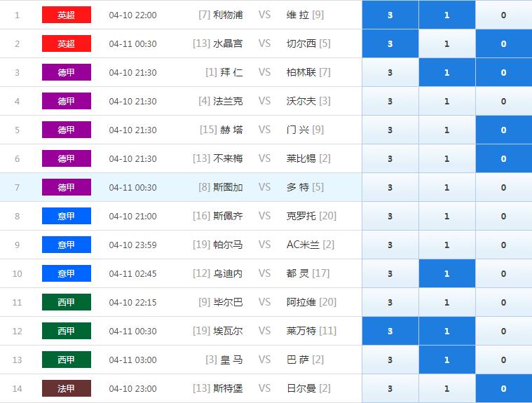Toggle 1 for 皇马 vs 巴萨
Image resolution: width=532 pixels, height=403 pixels.
(447, 360)
